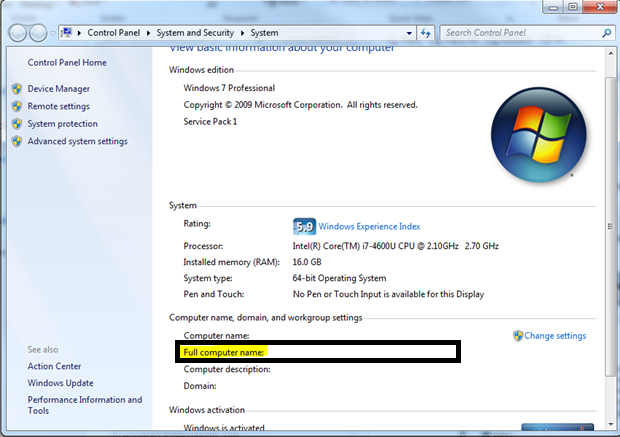Click shield icon beside Advanced system settings
The image size is (620, 437).
click(x=17, y=141)
